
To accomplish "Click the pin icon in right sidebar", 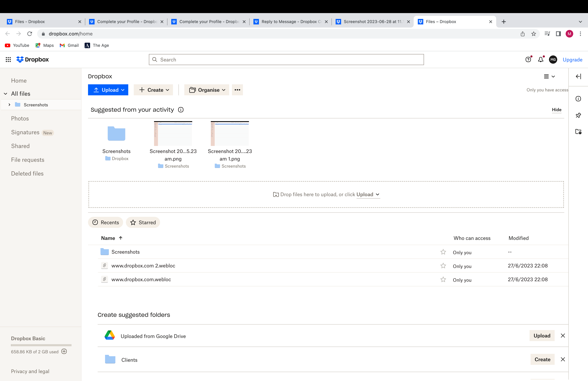I will click(x=578, y=115).
